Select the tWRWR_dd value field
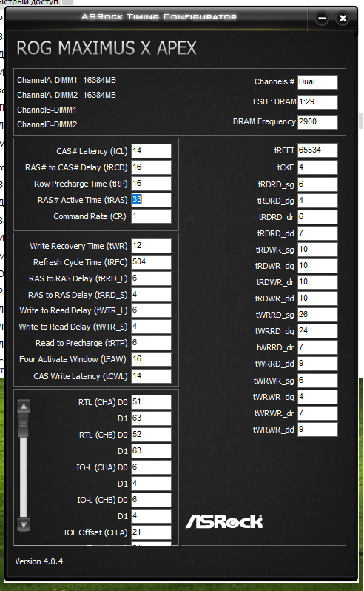Viewport: 364px width, 591px height. 317,430
